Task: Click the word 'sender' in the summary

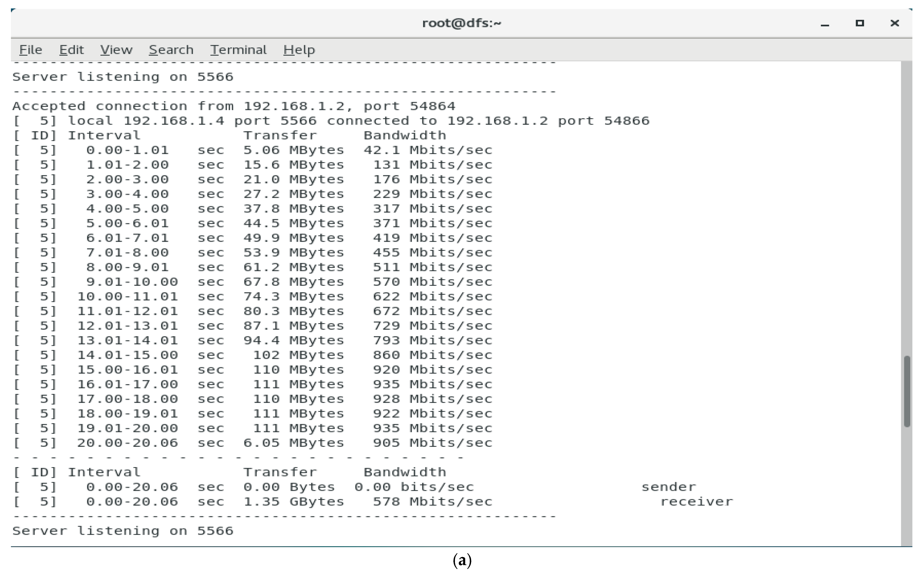Action: pos(668,487)
